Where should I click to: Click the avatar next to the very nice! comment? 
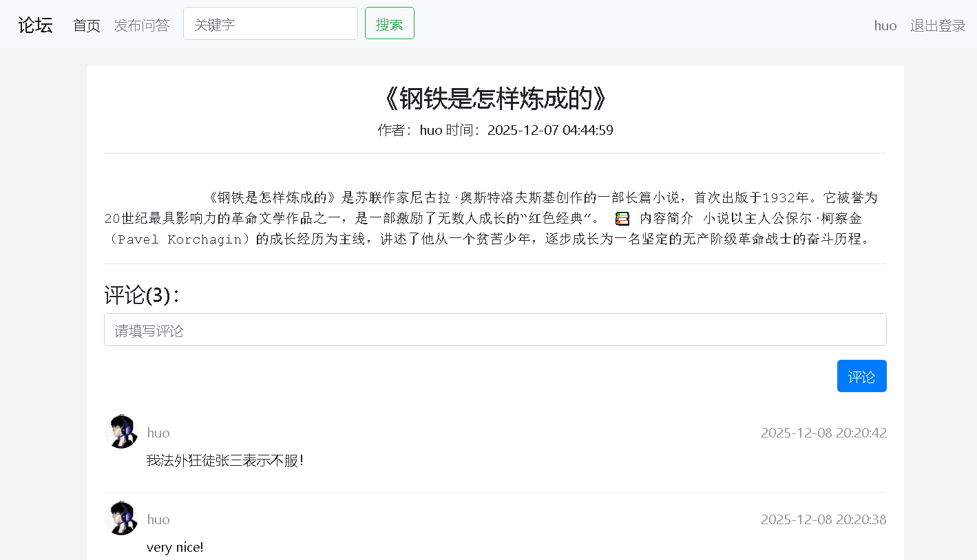click(x=121, y=518)
